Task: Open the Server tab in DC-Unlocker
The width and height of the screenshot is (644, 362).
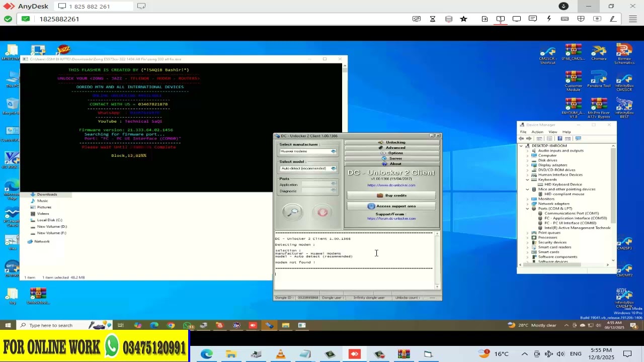Action: pos(392,158)
